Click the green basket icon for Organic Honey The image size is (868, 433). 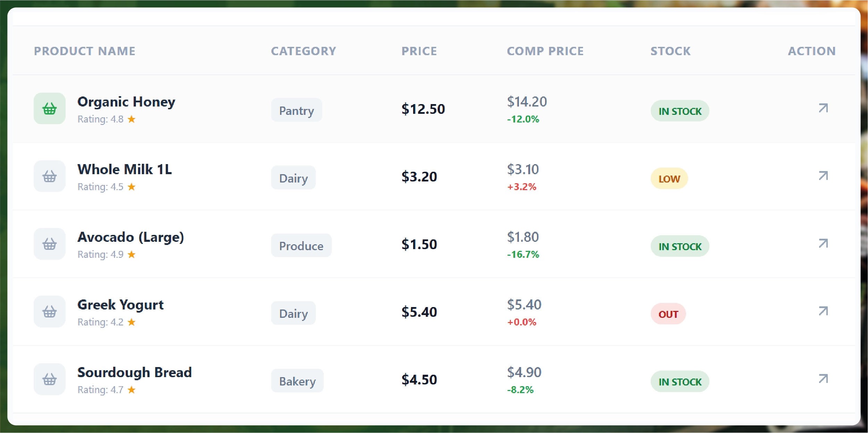pos(50,109)
